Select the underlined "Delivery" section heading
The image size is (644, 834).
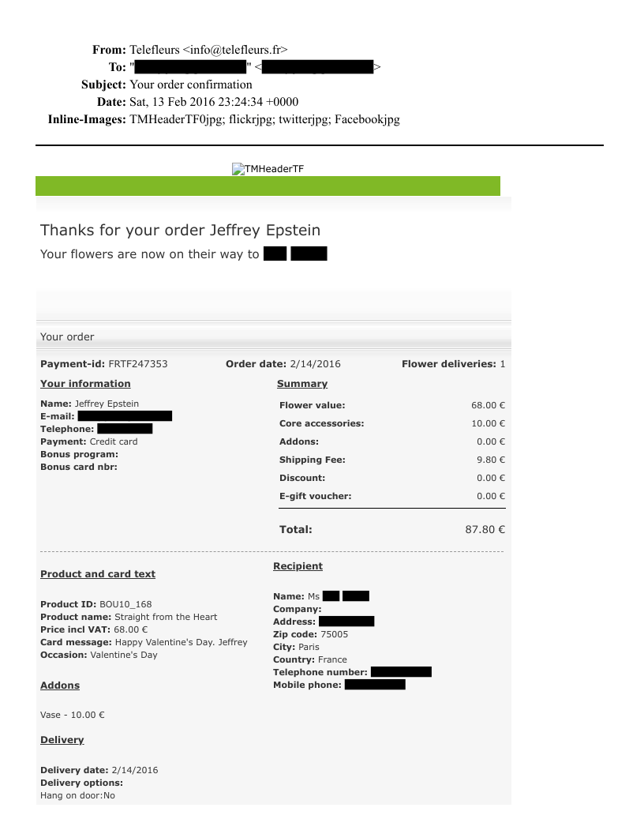point(62,740)
